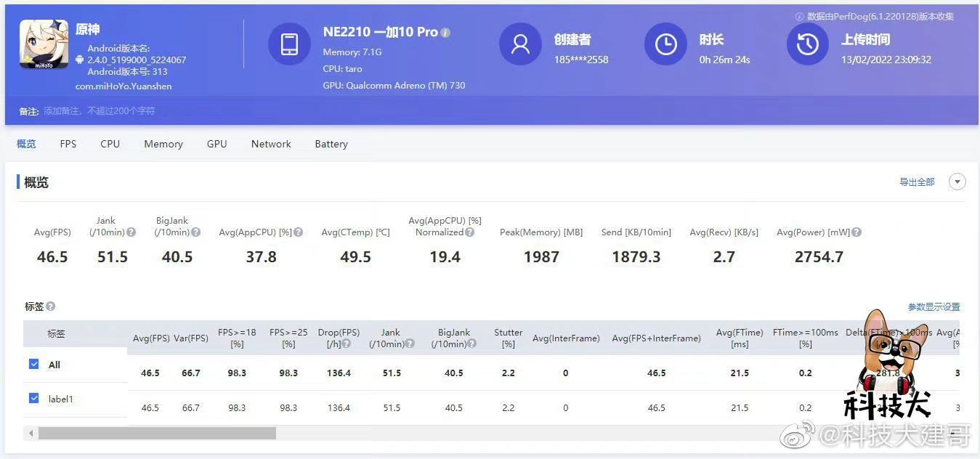The image size is (980, 459).
Task: Switch to the 概览 tab
Action: coord(26,144)
